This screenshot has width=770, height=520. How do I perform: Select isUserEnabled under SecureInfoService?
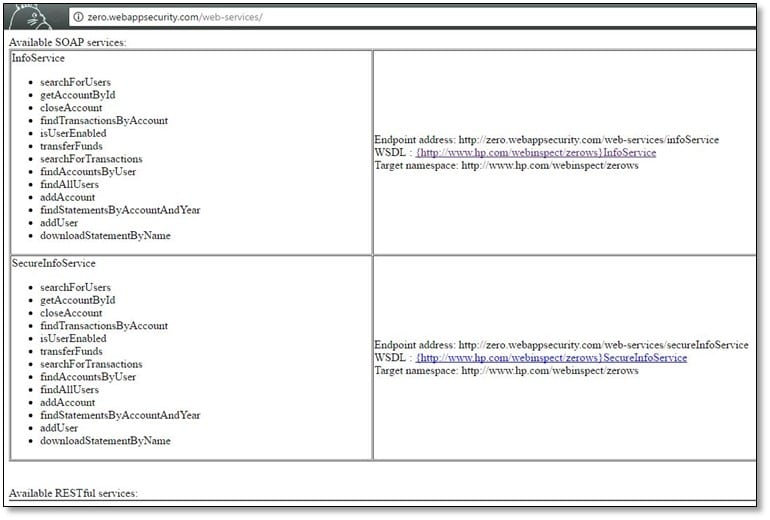[x=73, y=339]
